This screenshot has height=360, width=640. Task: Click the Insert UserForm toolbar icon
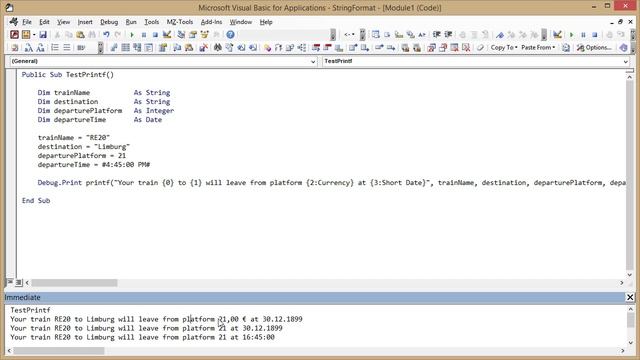pos(26,35)
